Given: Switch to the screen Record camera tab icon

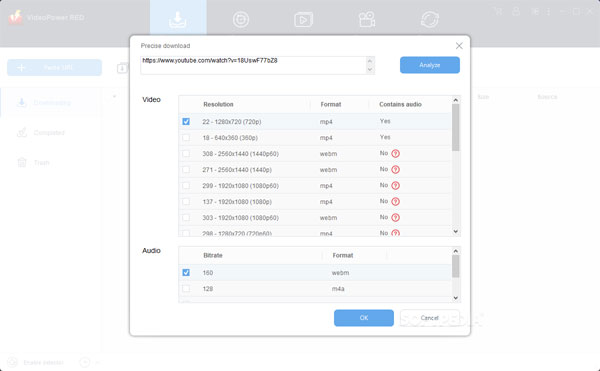Looking at the screenshot, I should coord(367,20).
